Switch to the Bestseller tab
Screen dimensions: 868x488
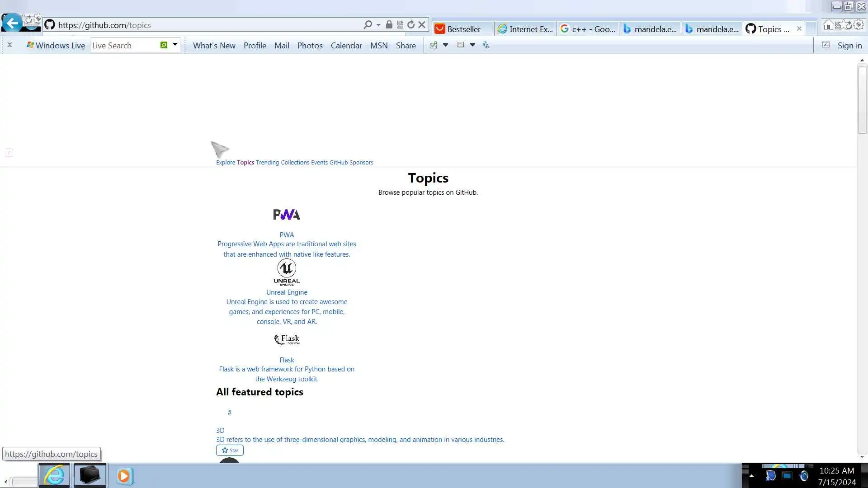(x=462, y=29)
